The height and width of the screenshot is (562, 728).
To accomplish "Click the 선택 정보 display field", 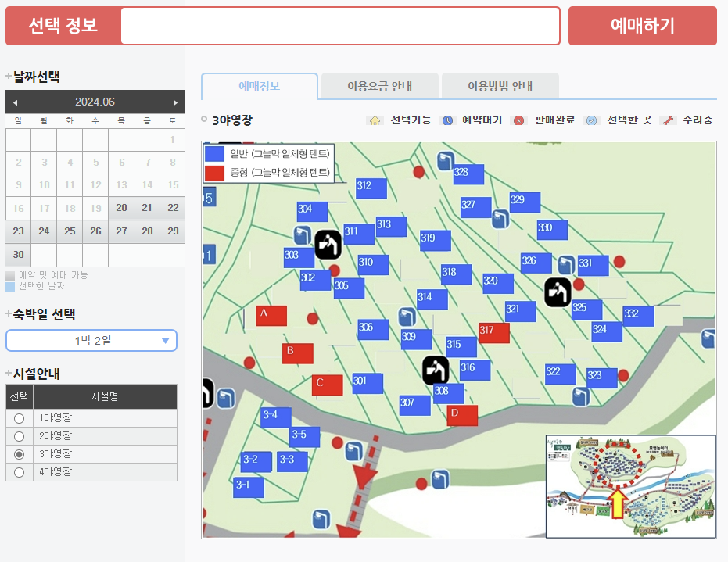I will click(340, 26).
